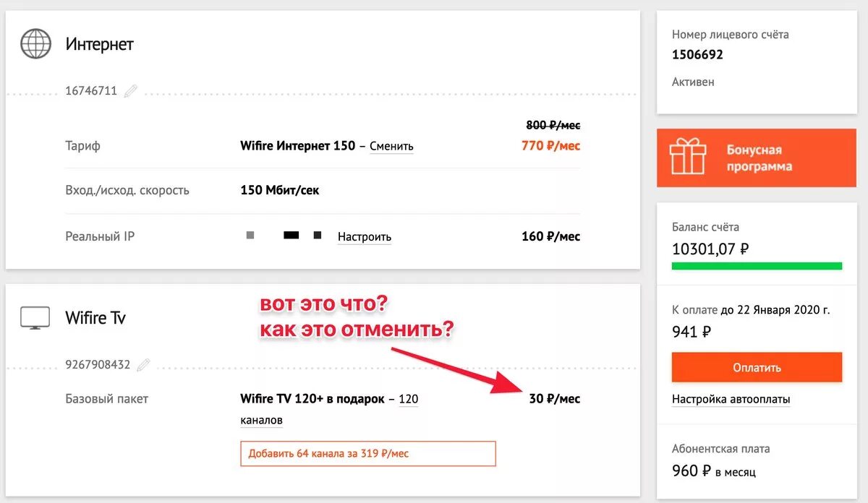Click the Реальный IP label
The height and width of the screenshot is (503, 868).
coord(101,236)
